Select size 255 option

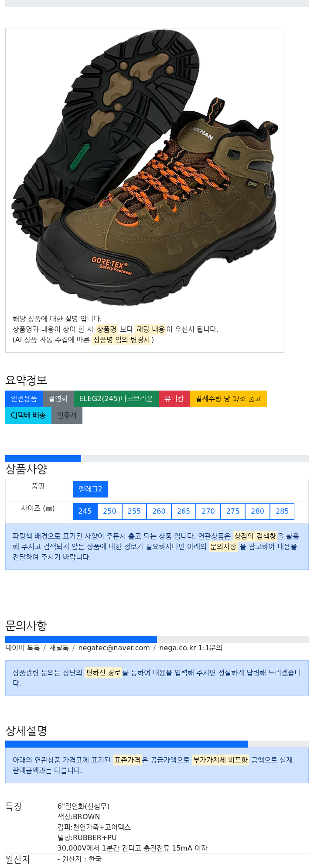pyautogui.click(x=134, y=511)
